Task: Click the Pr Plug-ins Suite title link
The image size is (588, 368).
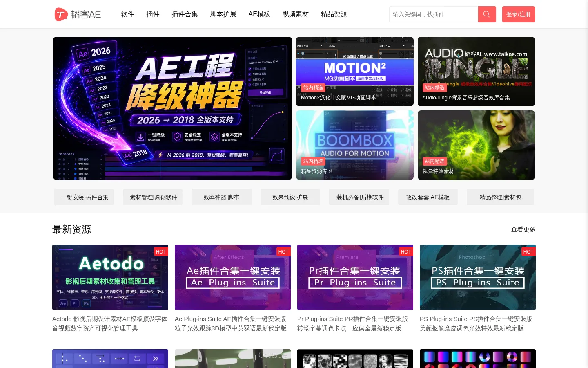Action: tap(353, 323)
